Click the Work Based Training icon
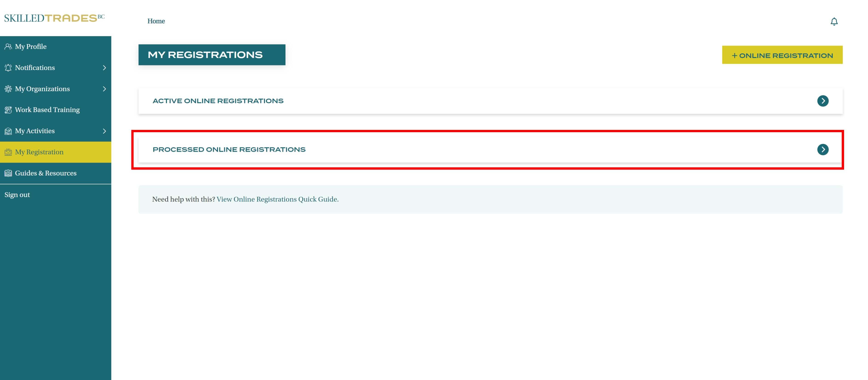The image size is (868, 380). (x=8, y=110)
